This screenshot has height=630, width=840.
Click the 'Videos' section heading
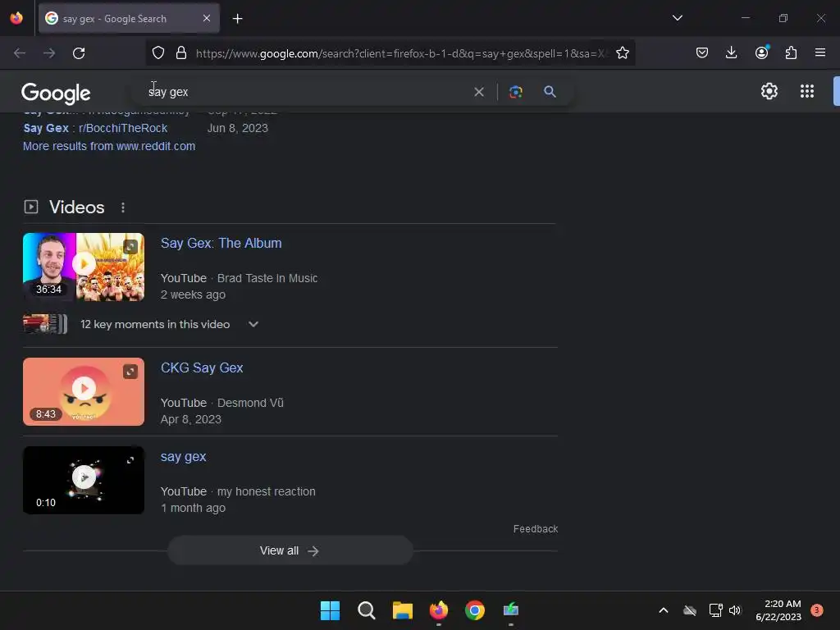76,208
